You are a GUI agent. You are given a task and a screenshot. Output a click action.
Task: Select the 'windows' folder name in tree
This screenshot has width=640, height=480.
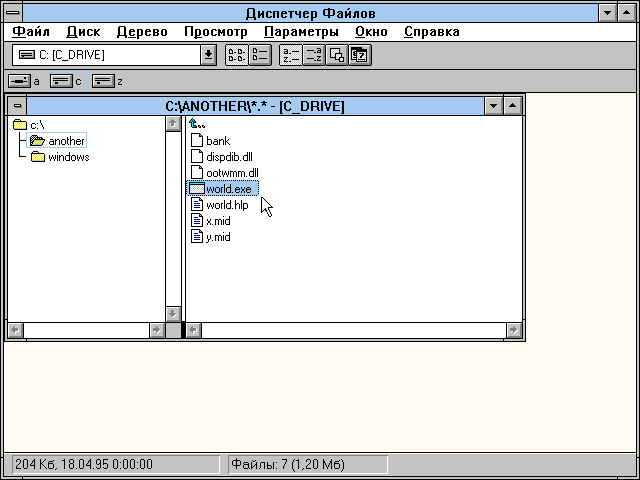click(69, 157)
